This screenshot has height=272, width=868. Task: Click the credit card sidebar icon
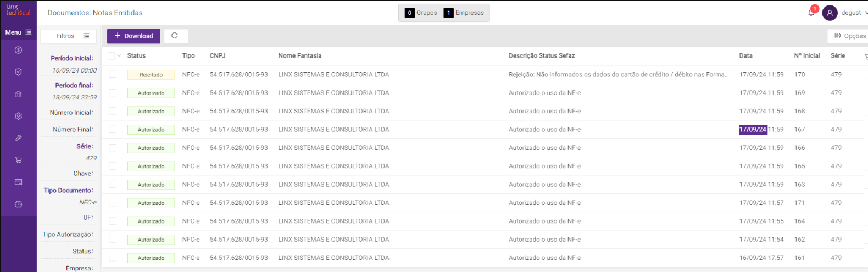[x=18, y=182]
